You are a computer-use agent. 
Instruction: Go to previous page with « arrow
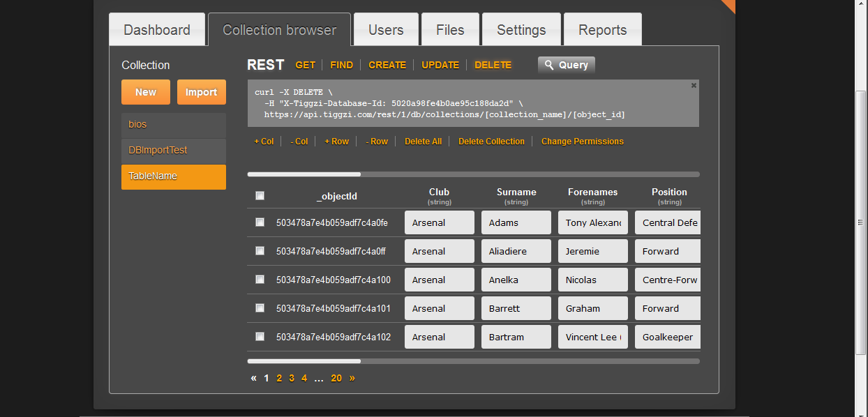[x=253, y=378]
